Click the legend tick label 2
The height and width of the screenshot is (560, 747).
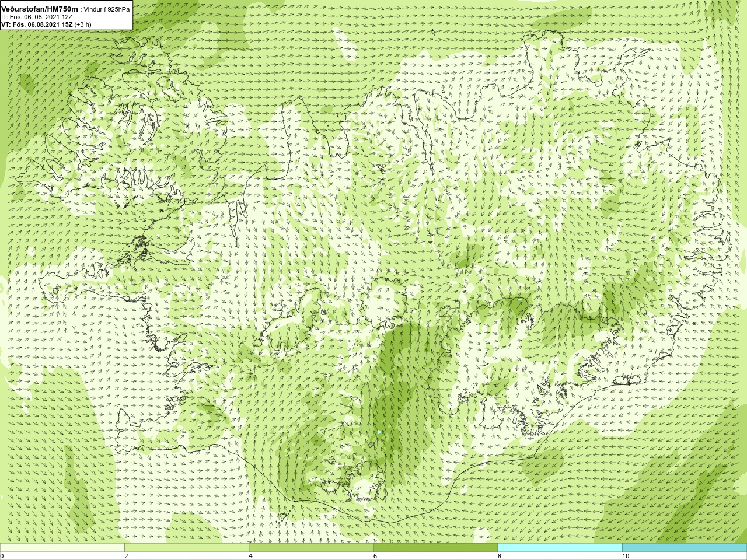126,556
